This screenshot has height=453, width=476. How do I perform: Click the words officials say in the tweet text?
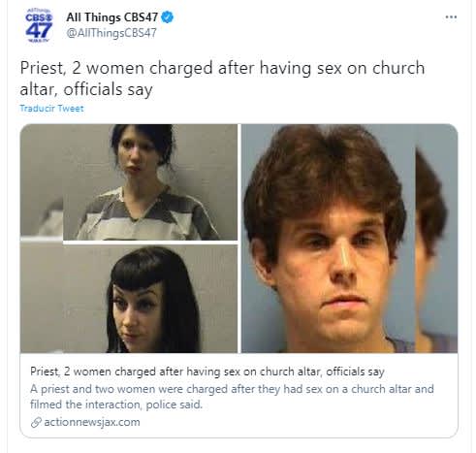[108, 90]
